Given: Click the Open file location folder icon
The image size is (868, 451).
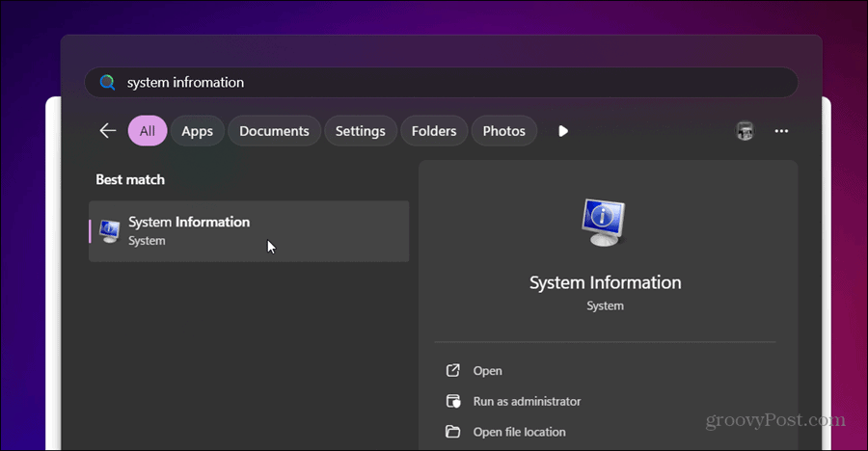Looking at the screenshot, I should [x=453, y=432].
